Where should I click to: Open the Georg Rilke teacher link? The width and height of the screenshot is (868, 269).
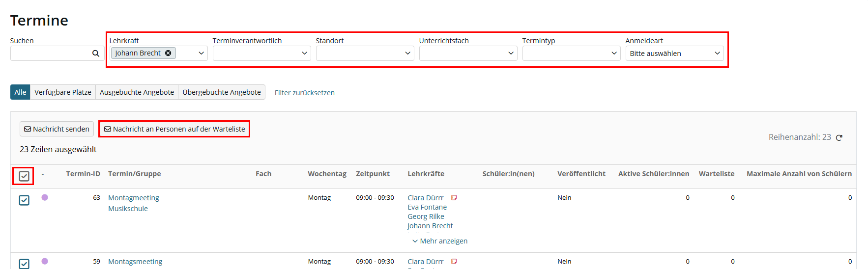click(x=426, y=216)
